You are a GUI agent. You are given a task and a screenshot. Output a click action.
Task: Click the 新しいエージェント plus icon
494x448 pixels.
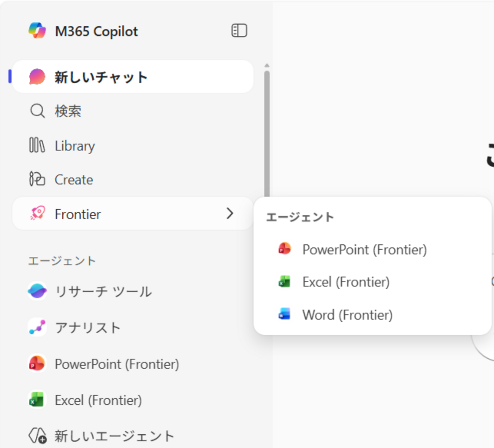pyautogui.click(x=38, y=436)
